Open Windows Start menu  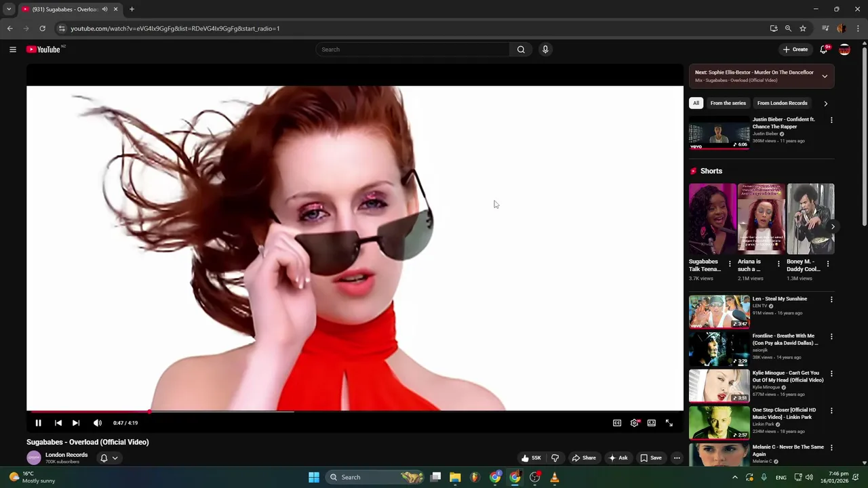coord(314,477)
